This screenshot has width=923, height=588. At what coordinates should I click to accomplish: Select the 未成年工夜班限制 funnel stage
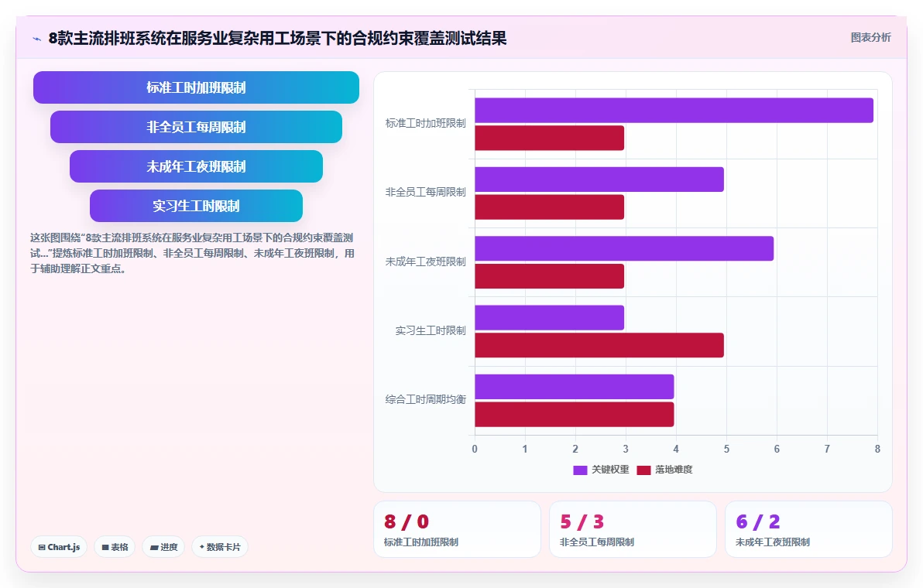pyautogui.click(x=196, y=166)
